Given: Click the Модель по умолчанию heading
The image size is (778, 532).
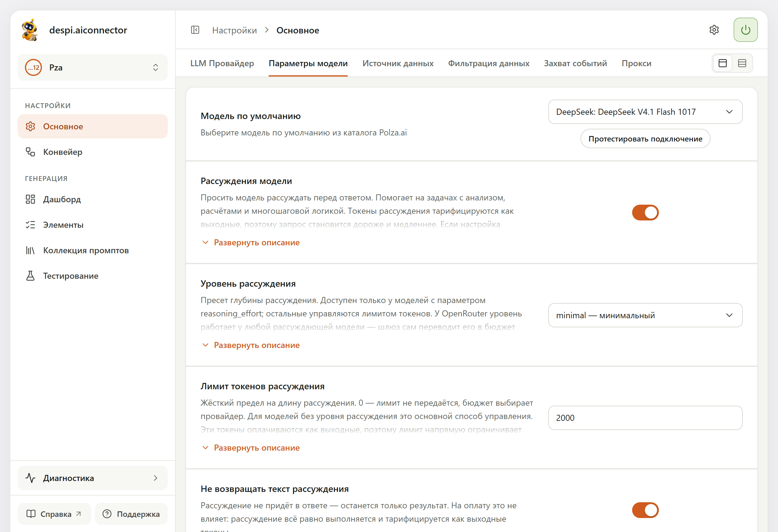Looking at the screenshot, I should pyautogui.click(x=250, y=116).
